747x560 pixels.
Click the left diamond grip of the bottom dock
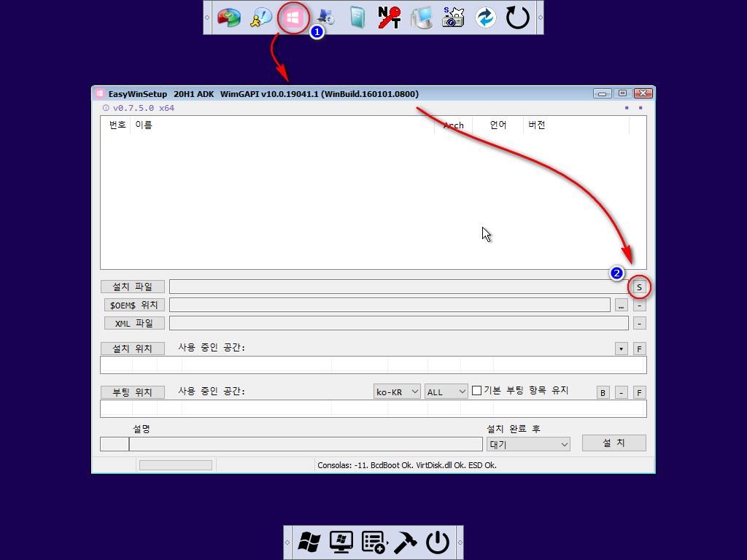(x=287, y=542)
